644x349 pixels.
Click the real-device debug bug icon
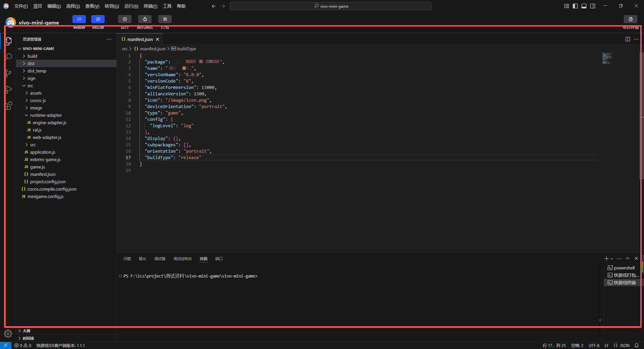(145, 19)
